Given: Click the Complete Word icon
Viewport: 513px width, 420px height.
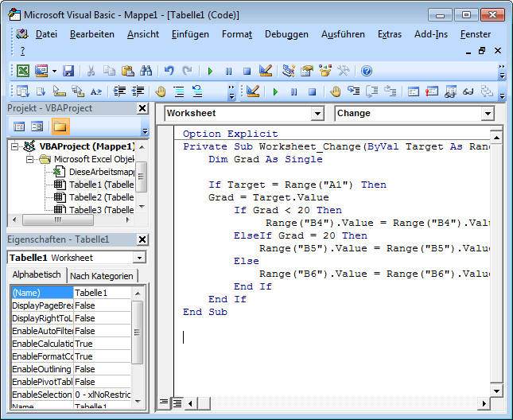Looking at the screenshot, I should pos(96,92).
